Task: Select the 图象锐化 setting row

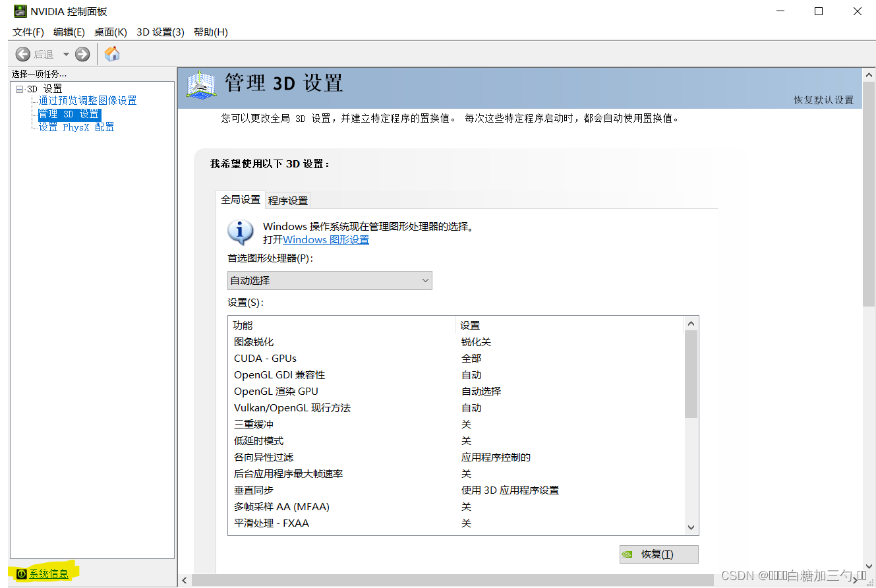Action: point(457,342)
